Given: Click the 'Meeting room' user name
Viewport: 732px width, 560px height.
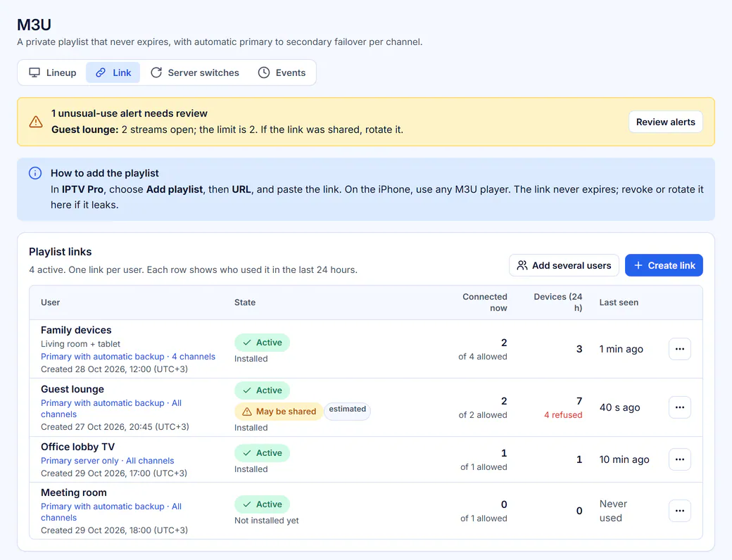Looking at the screenshot, I should pos(74,492).
